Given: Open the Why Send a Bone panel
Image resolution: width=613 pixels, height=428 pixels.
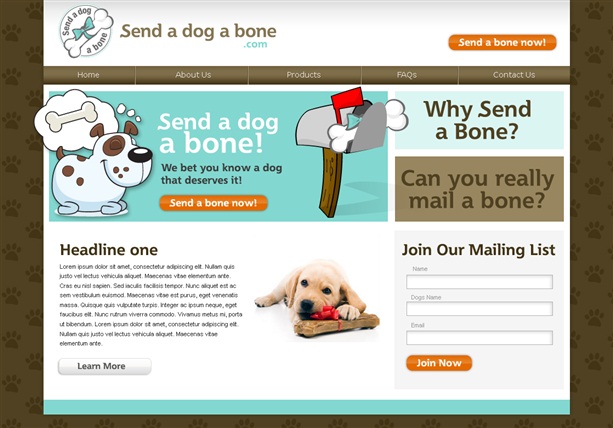Looking at the screenshot, I should click(479, 120).
